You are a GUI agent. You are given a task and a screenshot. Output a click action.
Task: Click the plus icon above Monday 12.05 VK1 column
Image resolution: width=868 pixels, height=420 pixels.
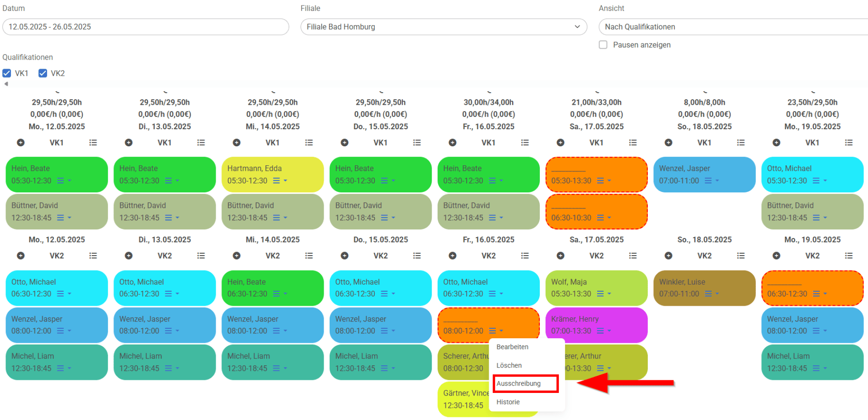(20, 142)
